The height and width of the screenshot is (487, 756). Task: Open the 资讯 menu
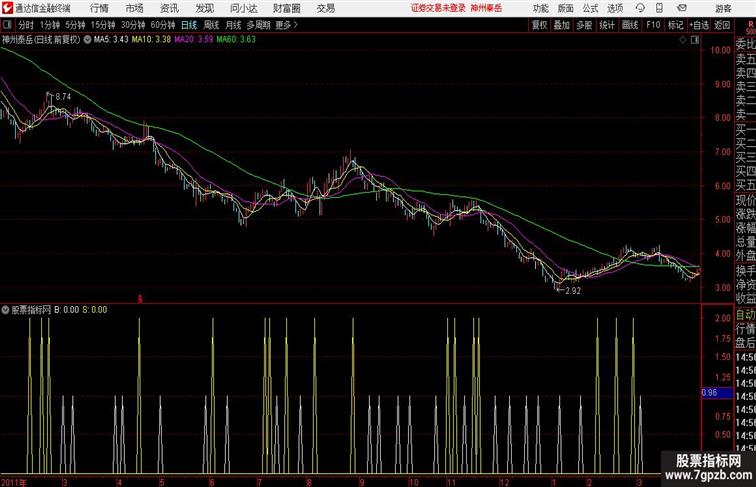click(169, 8)
